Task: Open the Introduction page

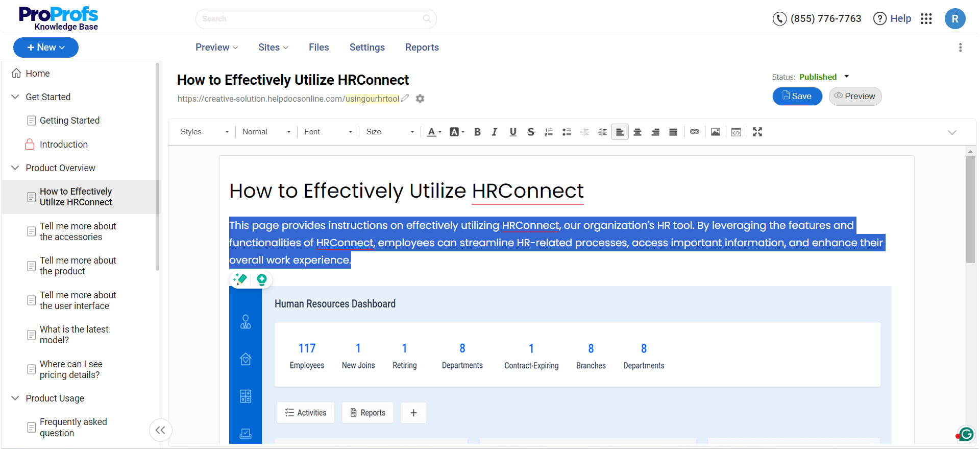Action: click(63, 145)
